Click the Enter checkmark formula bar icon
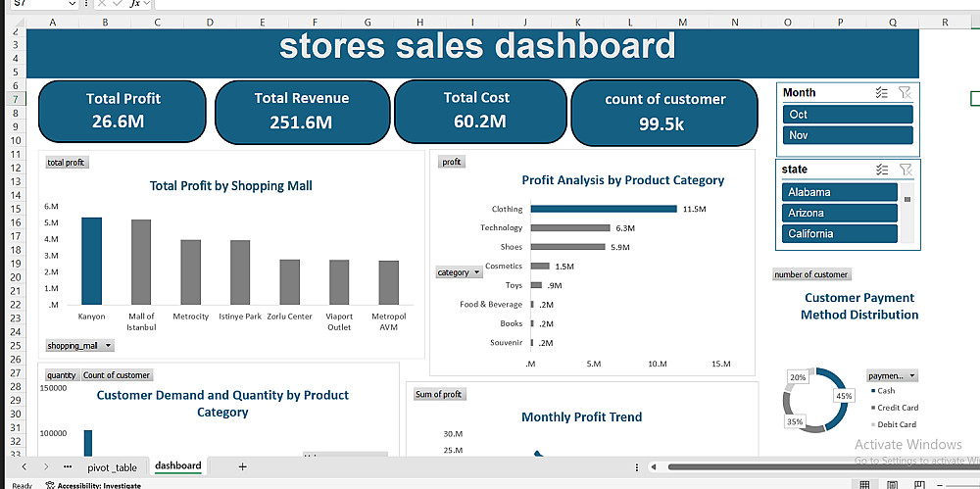This screenshot has height=489, width=980. 118,3
